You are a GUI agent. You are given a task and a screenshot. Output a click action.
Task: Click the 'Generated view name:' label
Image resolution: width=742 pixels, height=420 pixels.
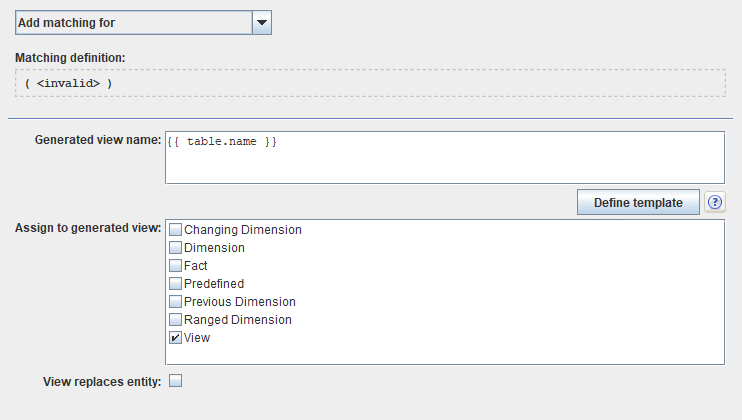coord(98,140)
